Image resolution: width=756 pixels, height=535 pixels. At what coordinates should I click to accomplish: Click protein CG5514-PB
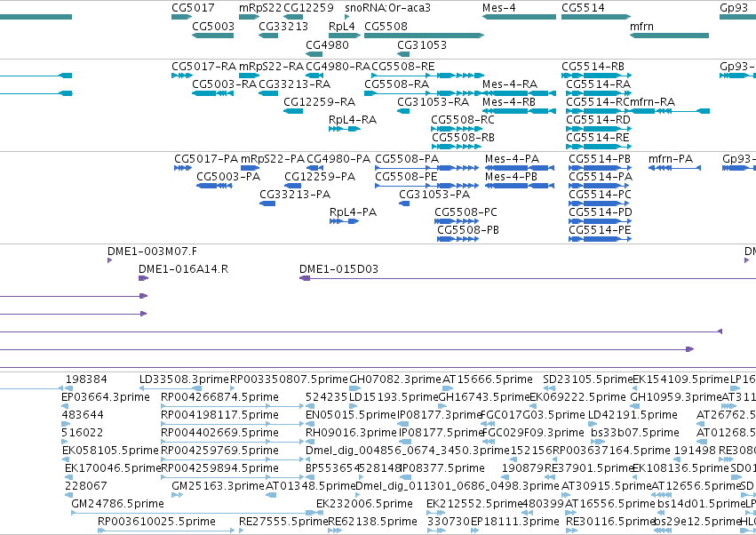point(600,168)
